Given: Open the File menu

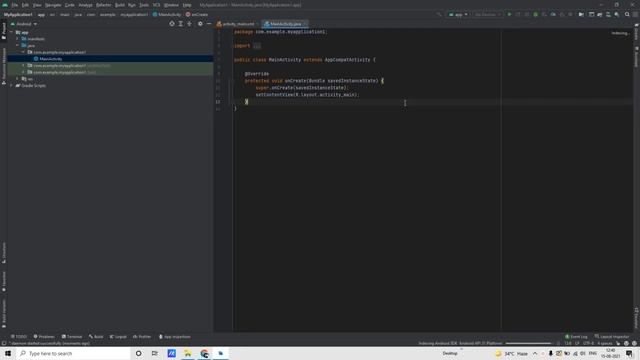Looking at the screenshot, I should 15,5.
